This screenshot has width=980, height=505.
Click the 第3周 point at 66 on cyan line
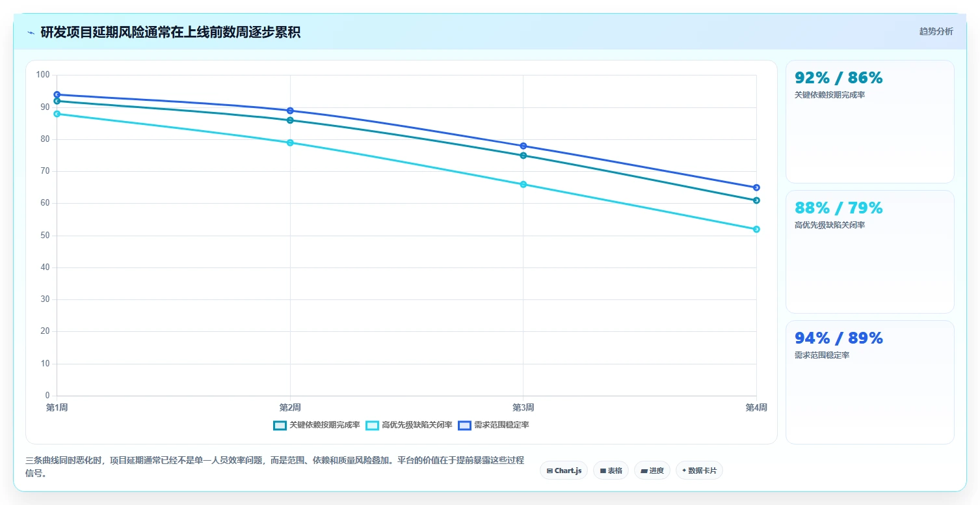click(x=523, y=184)
